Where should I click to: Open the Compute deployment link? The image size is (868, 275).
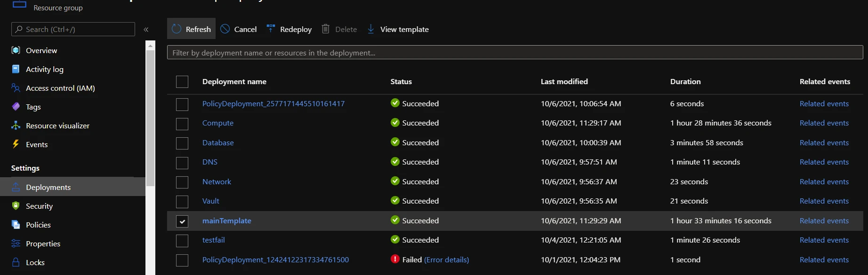click(218, 123)
